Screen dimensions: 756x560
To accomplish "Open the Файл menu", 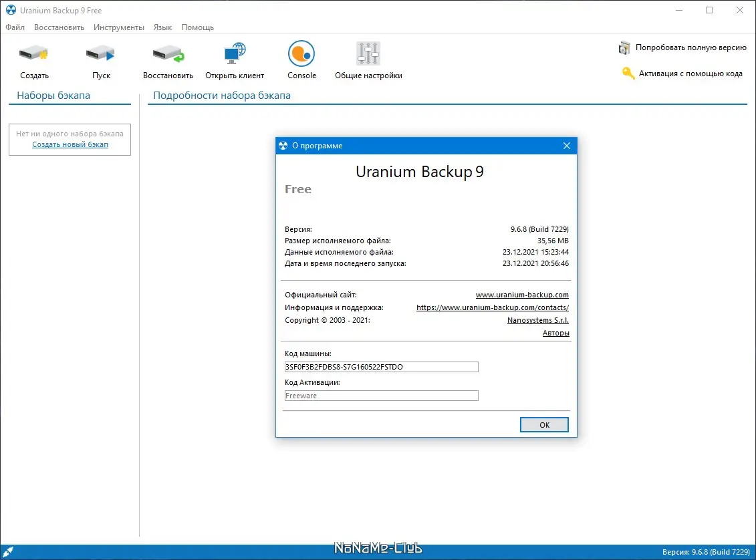I will pyautogui.click(x=15, y=27).
